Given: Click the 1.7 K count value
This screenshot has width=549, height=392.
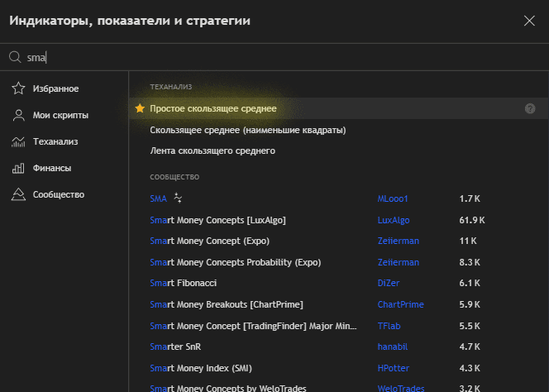Looking at the screenshot, I should pos(470,198).
